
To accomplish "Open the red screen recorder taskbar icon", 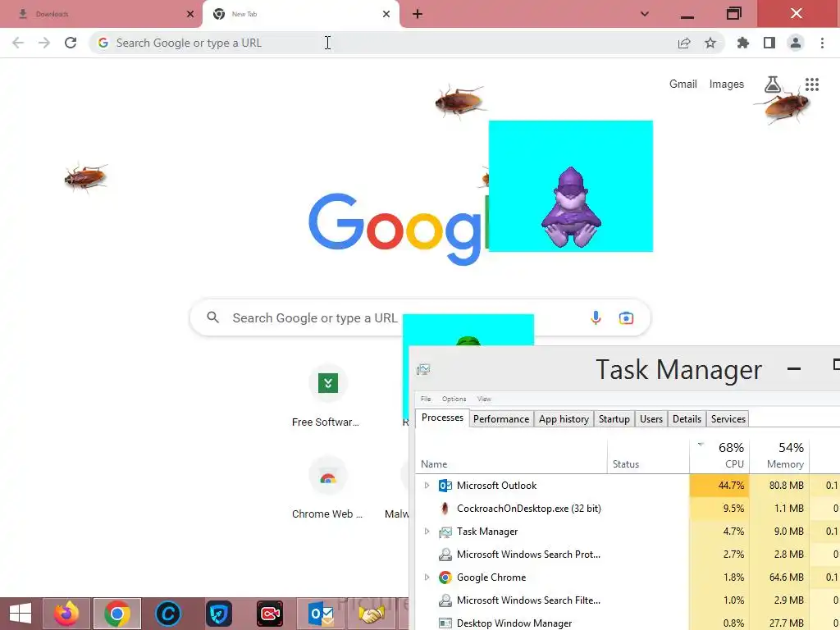I will (x=269, y=614).
